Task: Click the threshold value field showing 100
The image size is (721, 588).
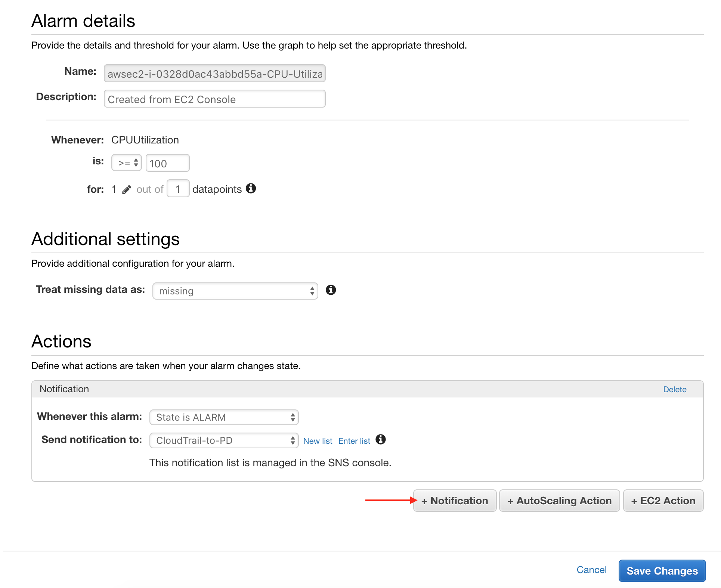Action: (x=167, y=163)
